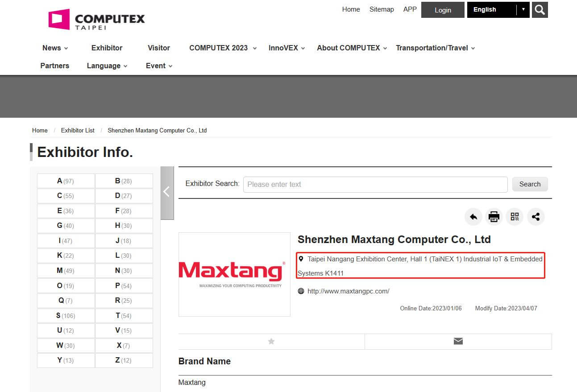Image resolution: width=577 pixels, height=392 pixels.
Task: Click the envelope mail icon
Action: (458, 341)
